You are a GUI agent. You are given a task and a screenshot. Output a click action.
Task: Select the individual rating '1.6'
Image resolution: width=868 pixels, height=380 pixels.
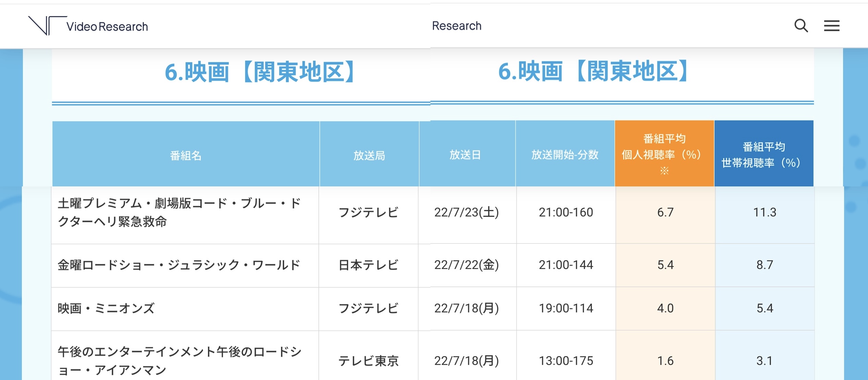coord(665,361)
